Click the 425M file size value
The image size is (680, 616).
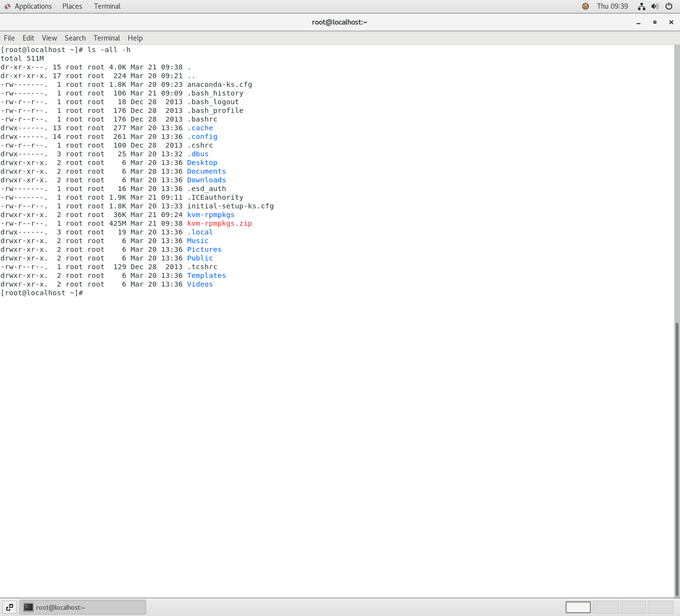click(118, 223)
